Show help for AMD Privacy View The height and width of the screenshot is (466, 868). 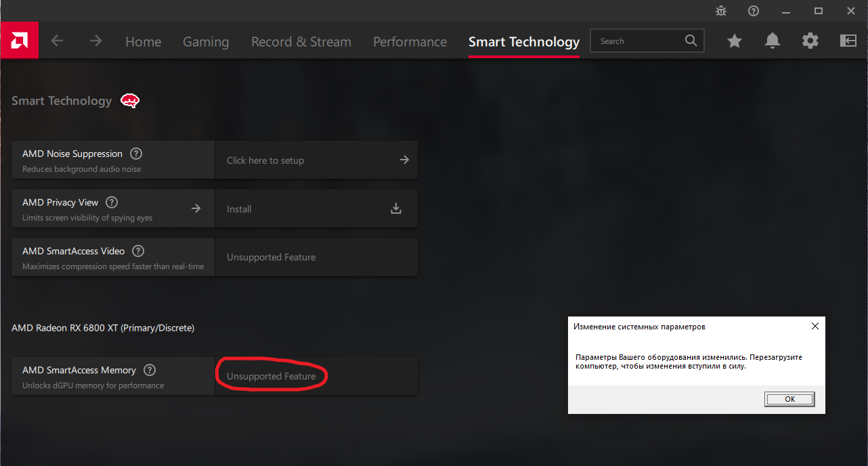pyautogui.click(x=112, y=202)
